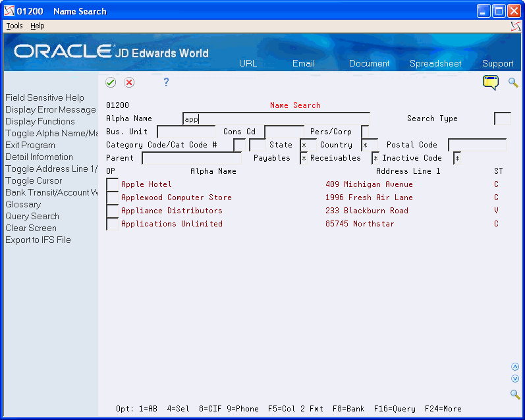Select Applewood Computer Store name
525x420 pixels.
177,197
